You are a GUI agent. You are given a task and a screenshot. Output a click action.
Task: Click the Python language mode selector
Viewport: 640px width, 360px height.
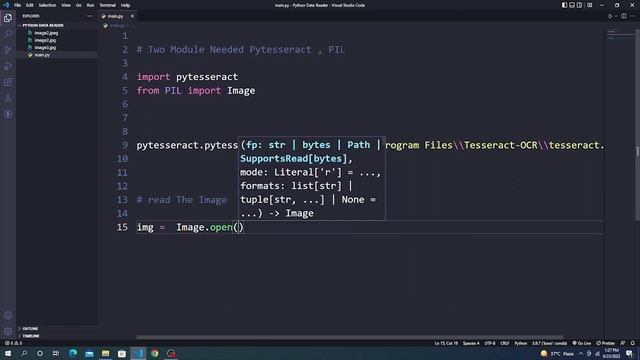click(520, 343)
